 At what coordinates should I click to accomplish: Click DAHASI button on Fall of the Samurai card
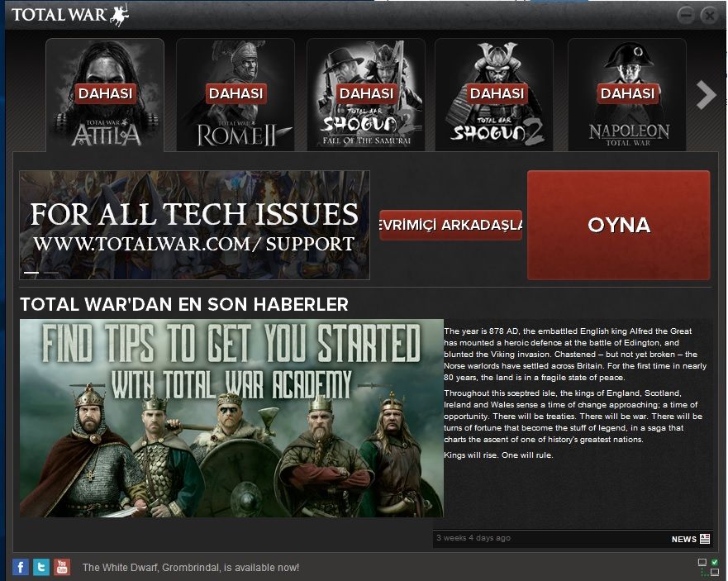point(366,93)
